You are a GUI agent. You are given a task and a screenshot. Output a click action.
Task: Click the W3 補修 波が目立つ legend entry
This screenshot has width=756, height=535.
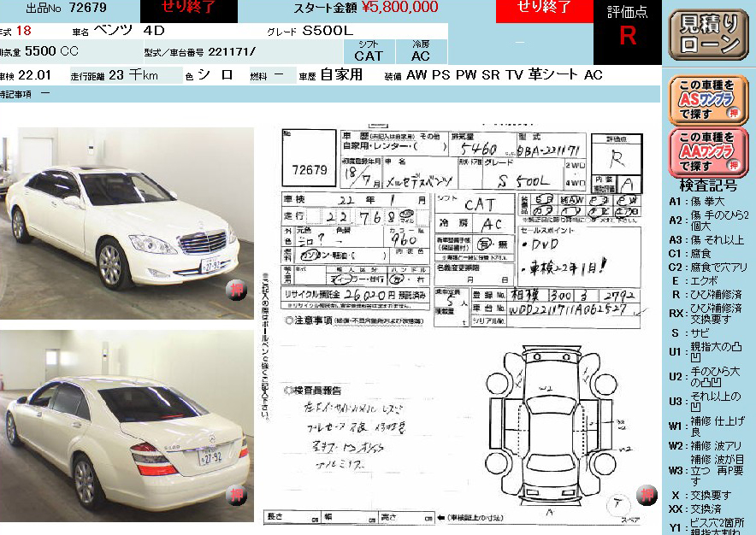(706, 470)
